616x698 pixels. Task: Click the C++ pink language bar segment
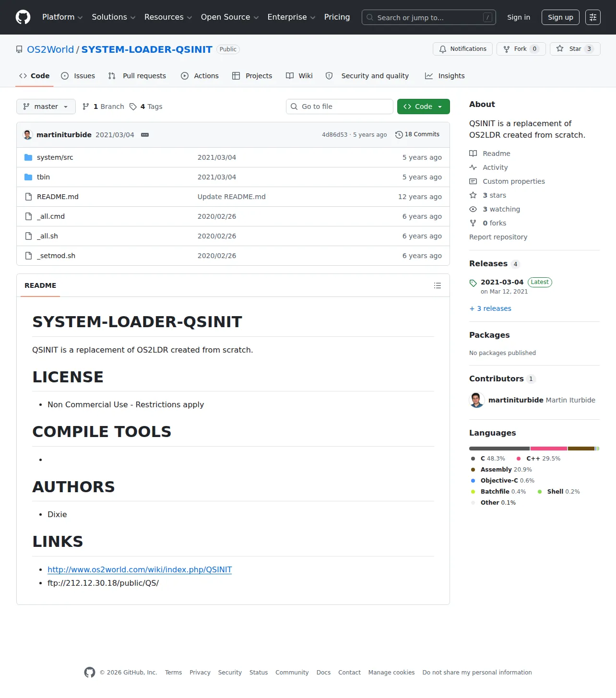pos(549,449)
